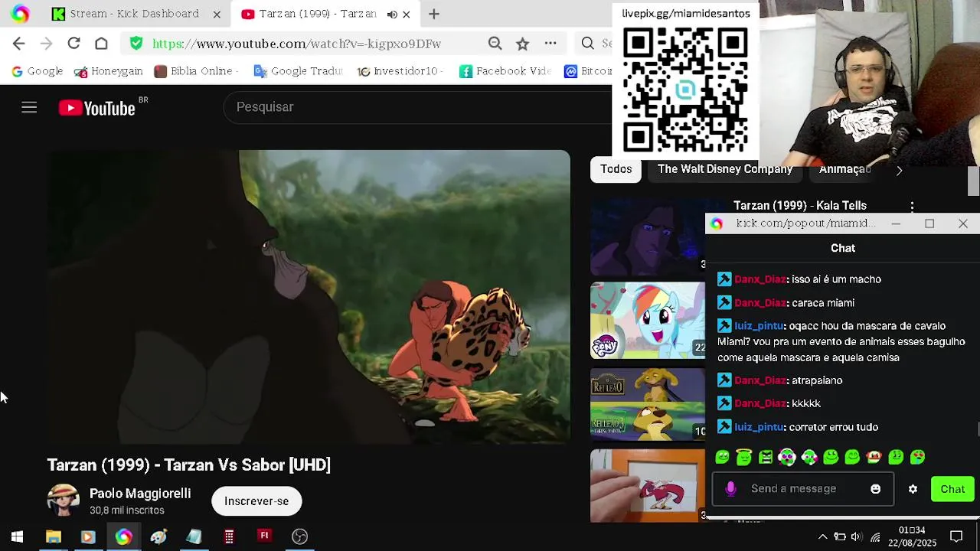Open the Bitcoin bookmark icon

(570, 71)
